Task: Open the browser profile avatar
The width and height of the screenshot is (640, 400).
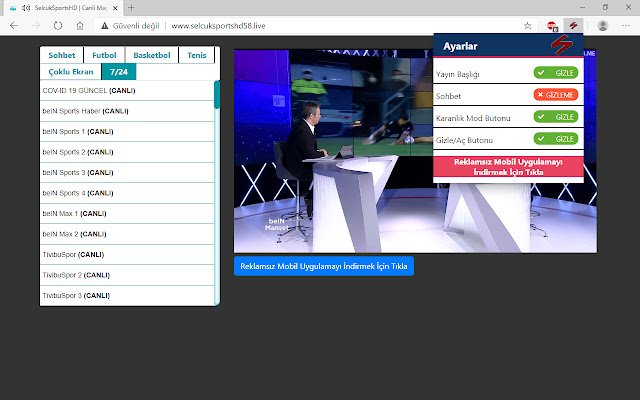Action: 602,26
